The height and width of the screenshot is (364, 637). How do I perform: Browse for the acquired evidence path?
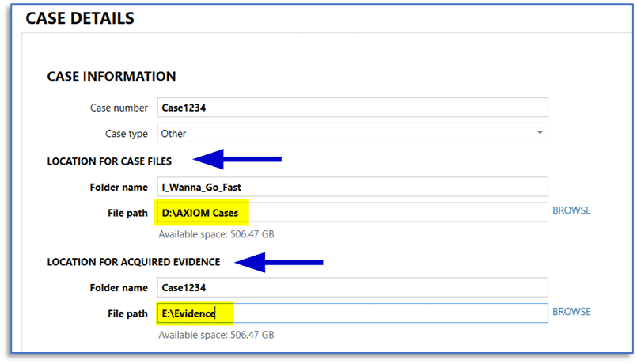click(x=571, y=312)
